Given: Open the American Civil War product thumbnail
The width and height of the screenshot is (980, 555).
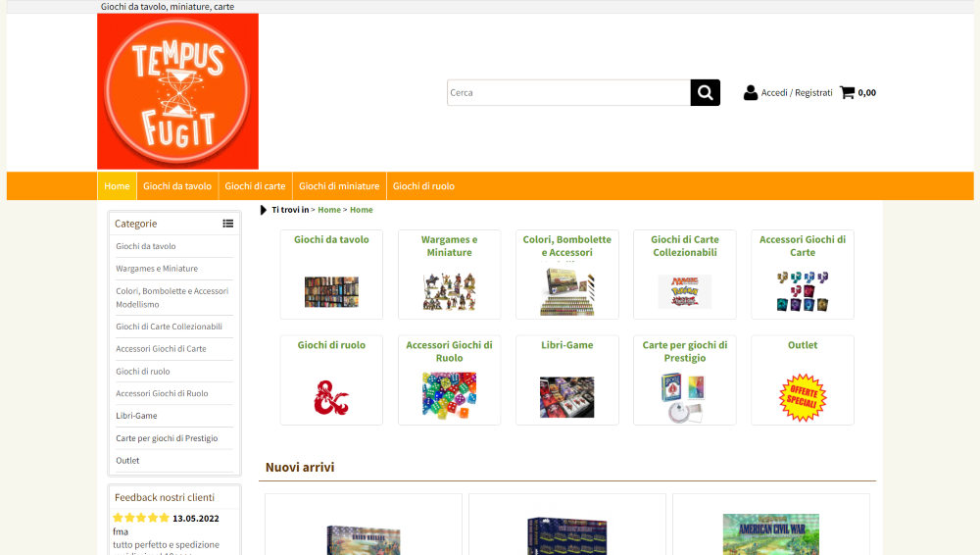Looking at the screenshot, I should tap(770, 534).
